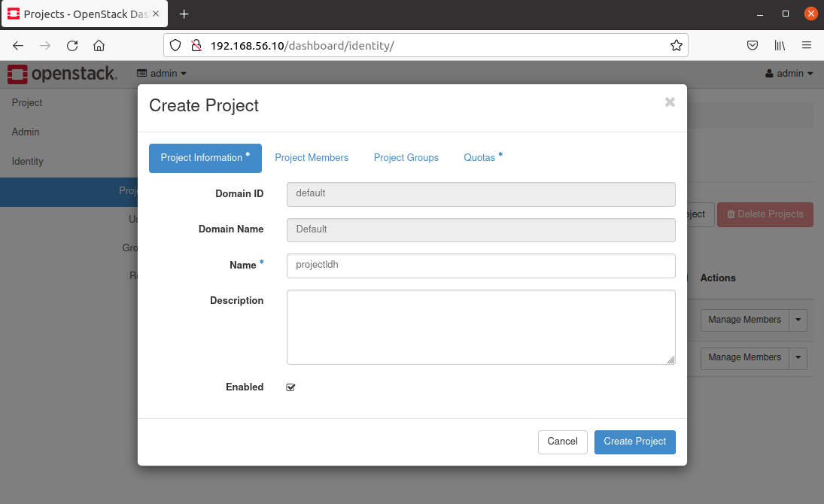
Task: Open the Project Groups tab
Action: 406,158
